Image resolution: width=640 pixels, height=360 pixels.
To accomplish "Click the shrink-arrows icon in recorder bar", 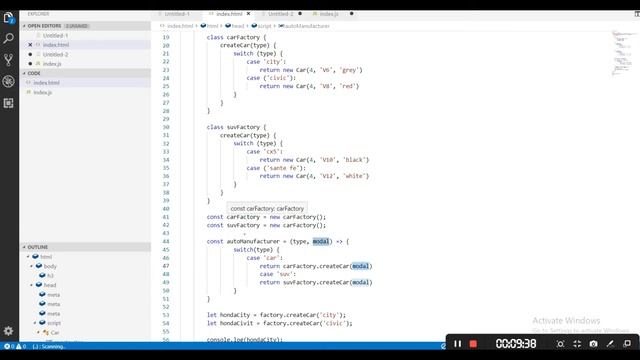I will (577, 344).
